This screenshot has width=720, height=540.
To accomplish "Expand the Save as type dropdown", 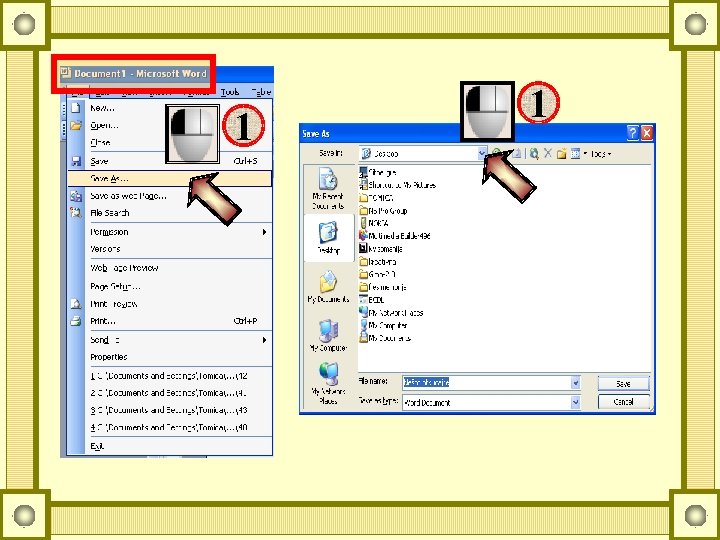I will [575, 403].
